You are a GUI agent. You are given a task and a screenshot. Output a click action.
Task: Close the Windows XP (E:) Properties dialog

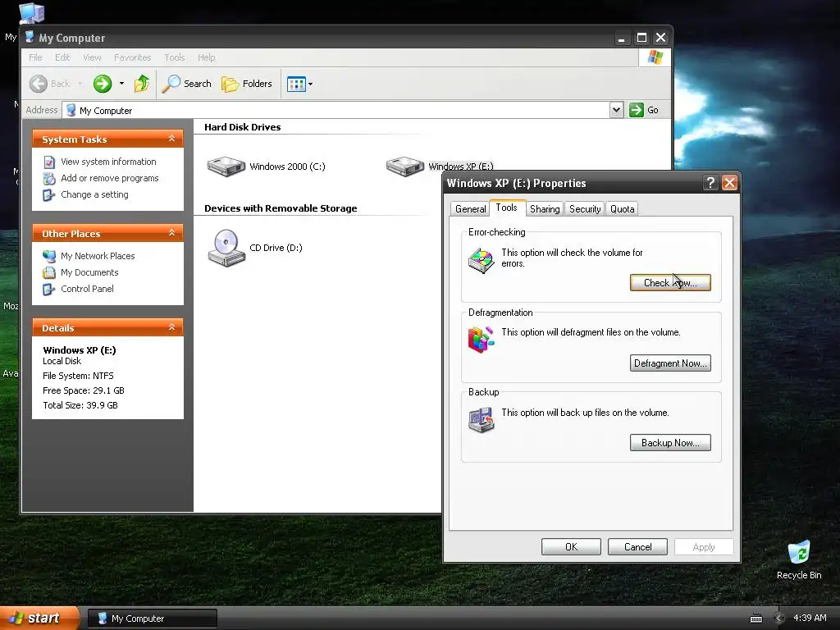729,183
